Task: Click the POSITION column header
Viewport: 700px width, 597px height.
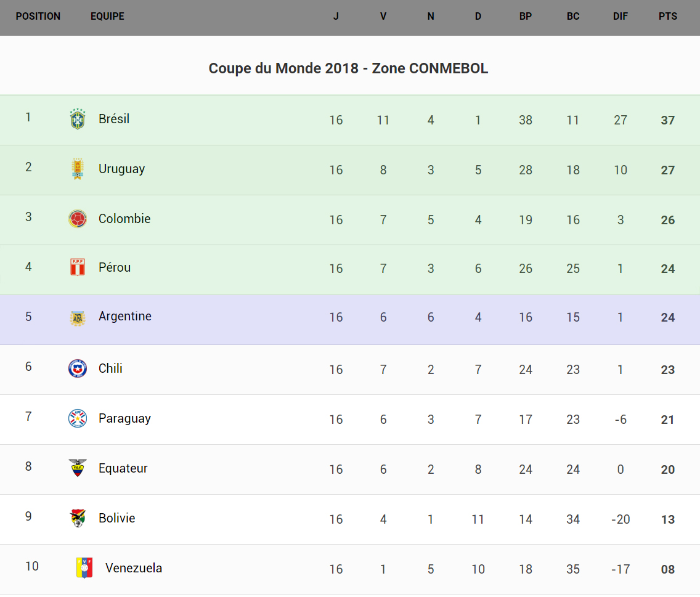Action: (x=38, y=17)
